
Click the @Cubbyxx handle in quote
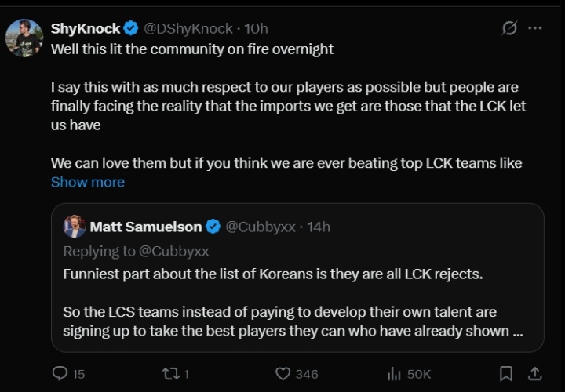[x=261, y=227]
